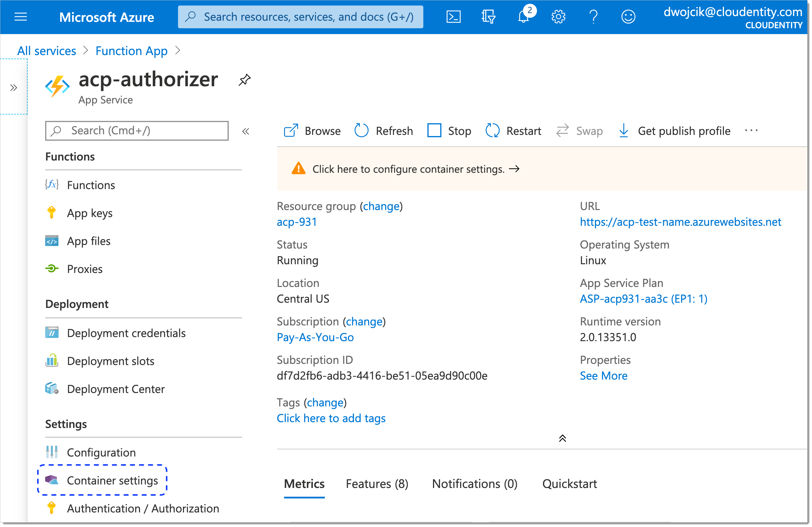Open App Service Plan ASP-acp931-aa3c
The height and width of the screenshot is (527, 812).
[644, 299]
